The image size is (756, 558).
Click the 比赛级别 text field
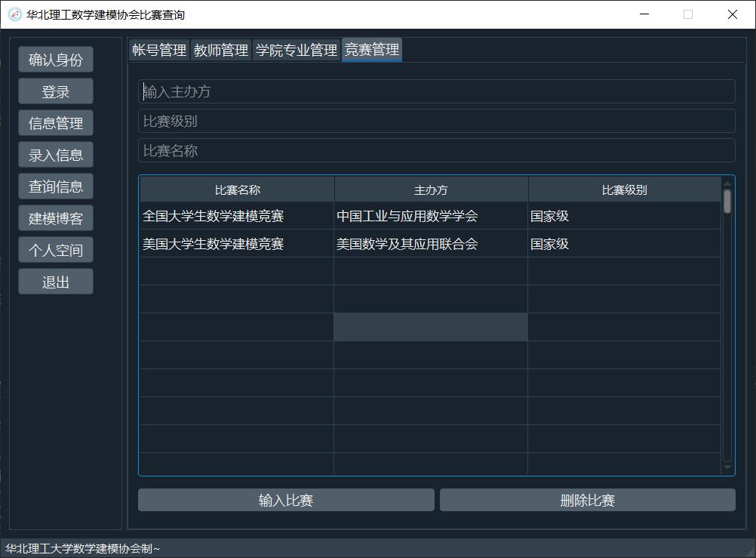436,121
